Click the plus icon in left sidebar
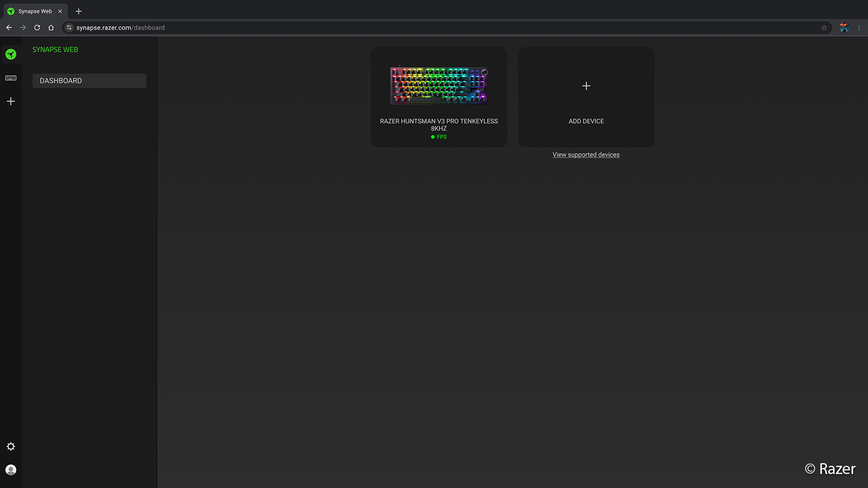The image size is (868, 488). tap(11, 101)
